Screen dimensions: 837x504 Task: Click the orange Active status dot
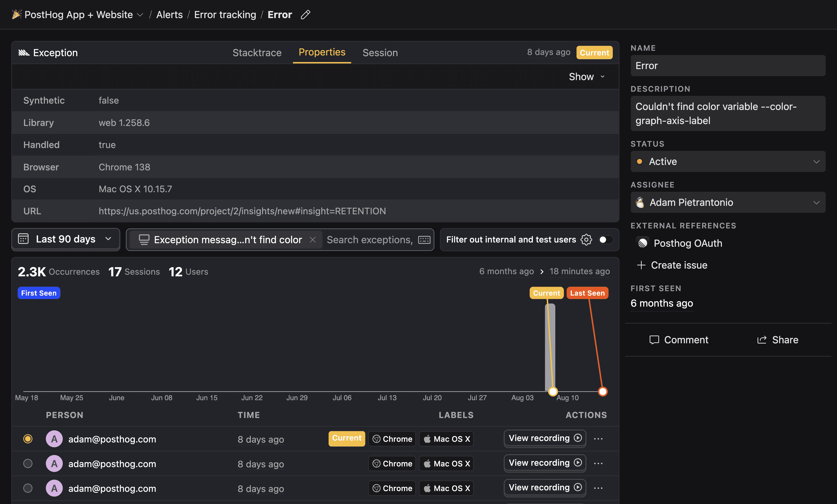pyautogui.click(x=639, y=162)
